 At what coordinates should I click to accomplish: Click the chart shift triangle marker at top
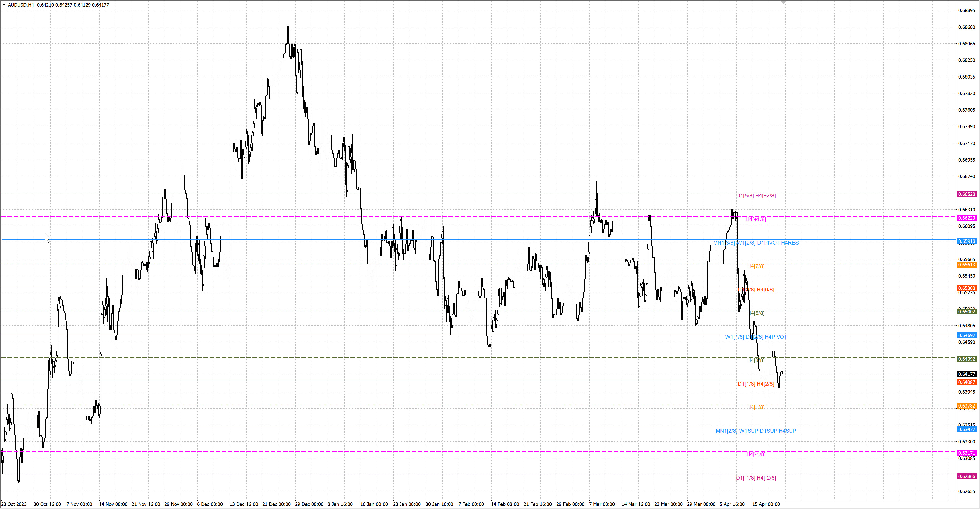pyautogui.click(x=784, y=2)
